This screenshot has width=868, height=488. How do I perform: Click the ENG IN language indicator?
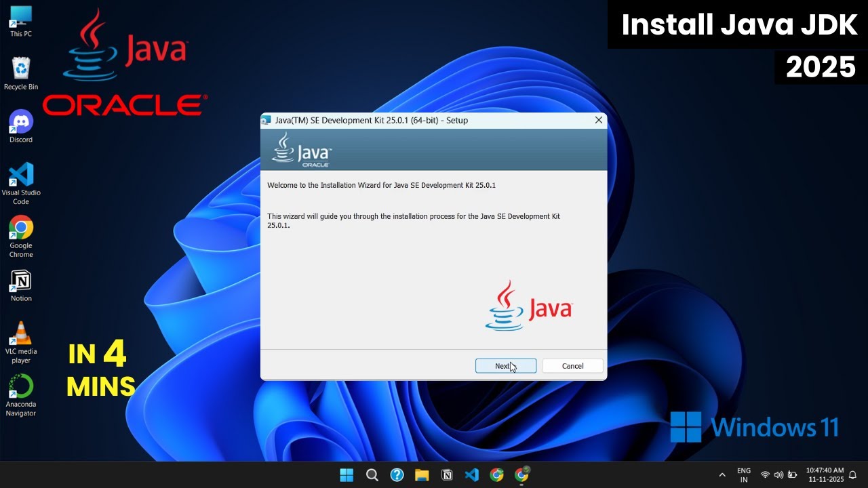pos(744,475)
